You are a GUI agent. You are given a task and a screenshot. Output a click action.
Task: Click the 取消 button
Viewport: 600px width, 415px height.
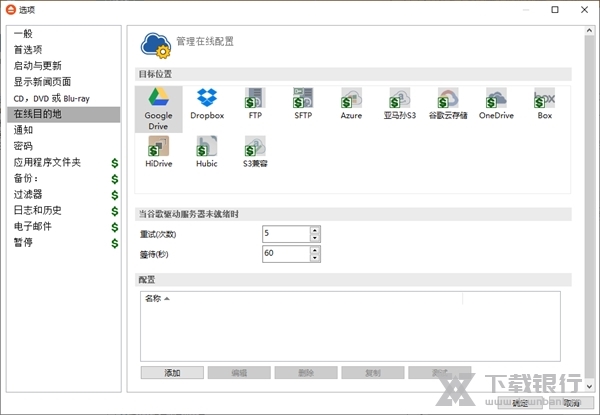(x=571, y=402)
